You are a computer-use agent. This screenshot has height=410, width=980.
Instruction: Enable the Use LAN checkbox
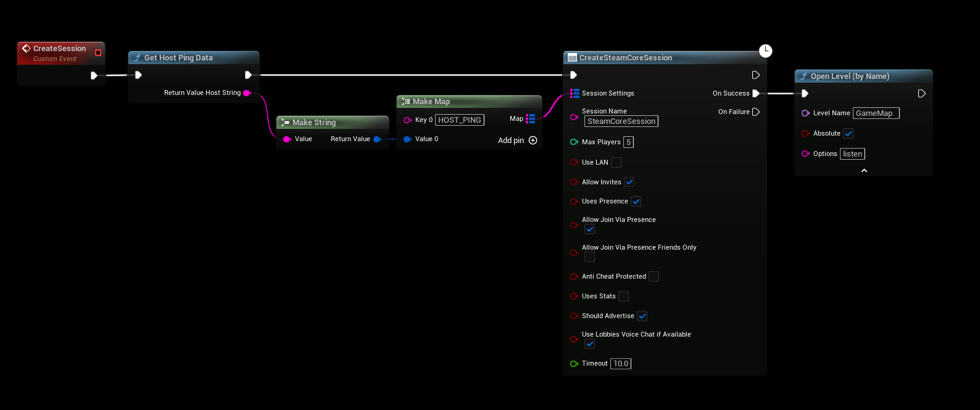(x=616, y=163)
